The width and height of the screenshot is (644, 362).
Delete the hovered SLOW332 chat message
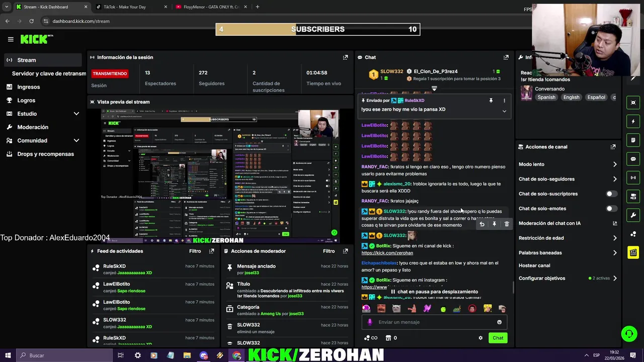(x=507, y=224)
